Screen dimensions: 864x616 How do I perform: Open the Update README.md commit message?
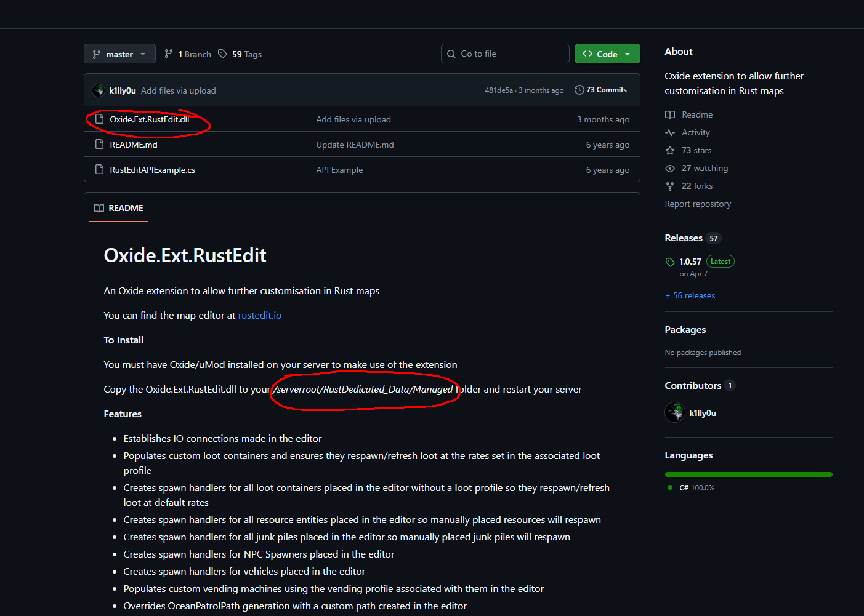pos(355,145)
